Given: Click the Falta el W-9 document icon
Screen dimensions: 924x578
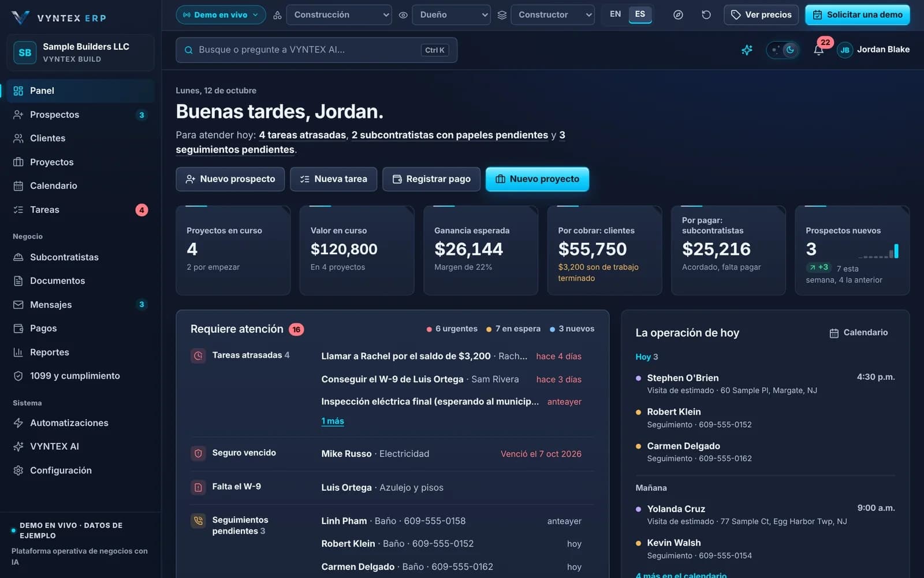Looking at the screenshot, I should tap(198, 487).
